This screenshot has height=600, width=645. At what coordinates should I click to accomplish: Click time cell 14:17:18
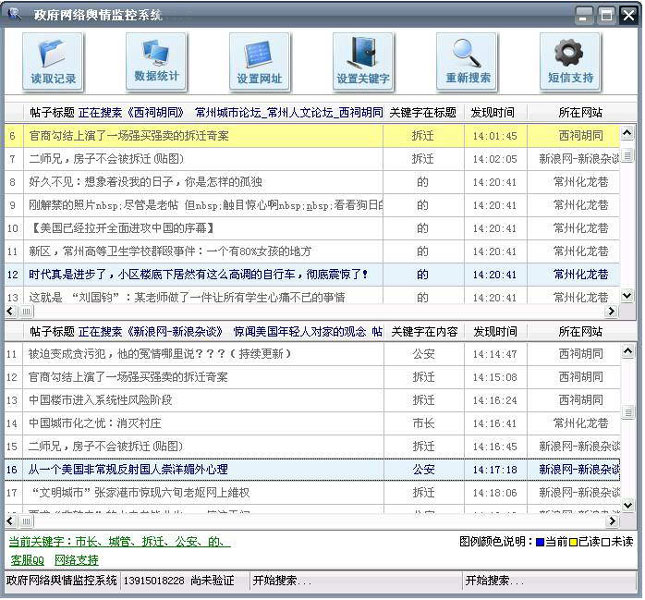click(496, 469)
